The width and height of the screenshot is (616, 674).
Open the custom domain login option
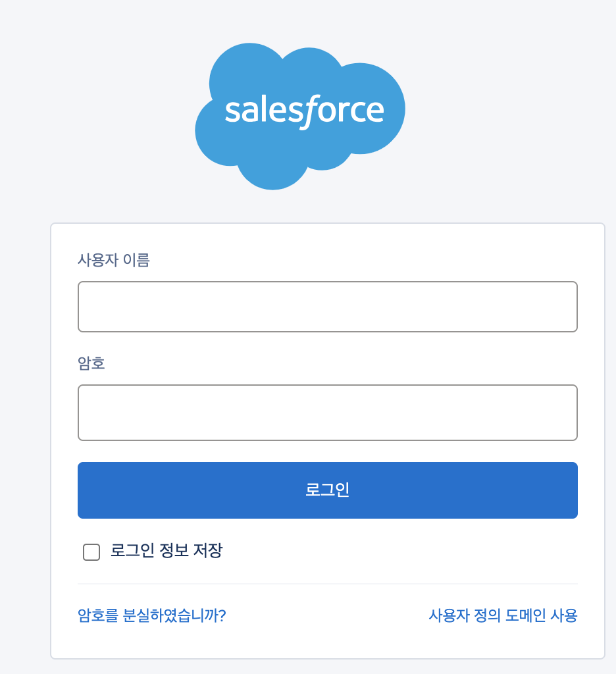pyautogui.click(x=503, y=615)
